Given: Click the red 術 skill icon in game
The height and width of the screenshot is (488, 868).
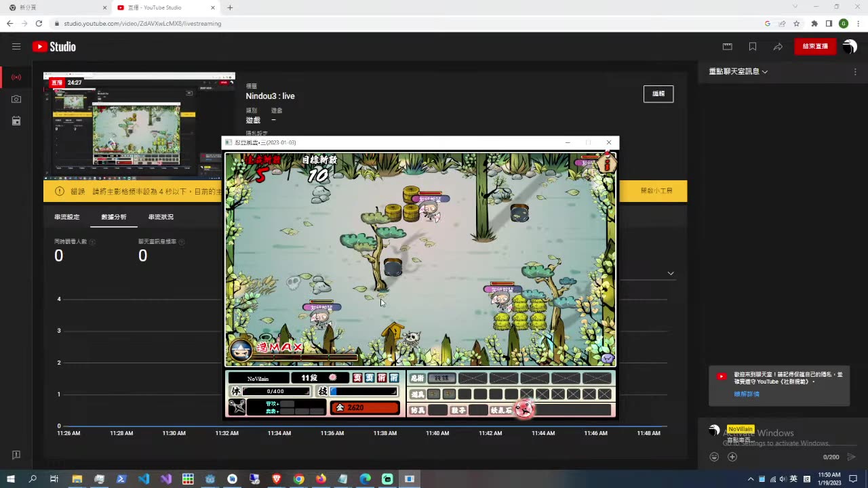Looking at the screenshot, I should (x=382, y=378).
